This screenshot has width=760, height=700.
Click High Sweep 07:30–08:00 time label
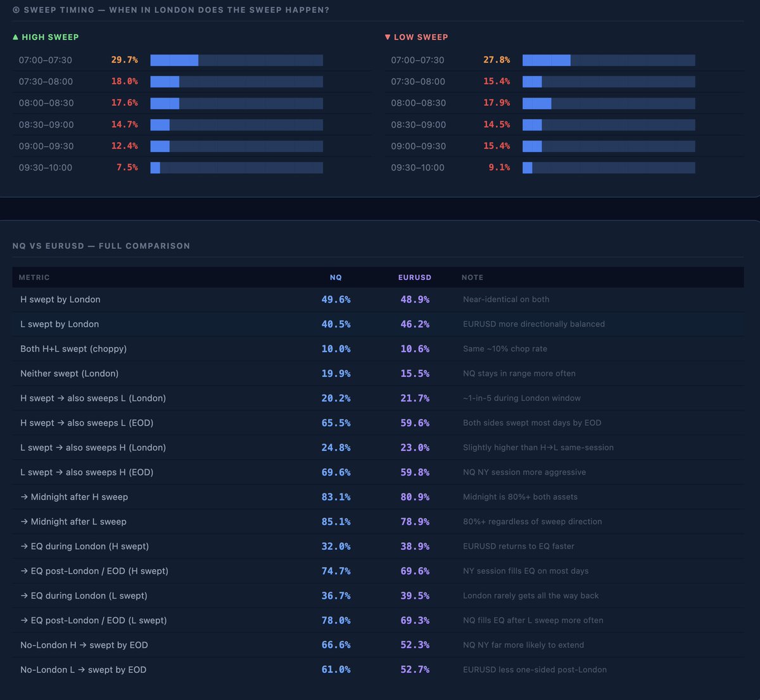pyautogui.click(x=46, y=82)
